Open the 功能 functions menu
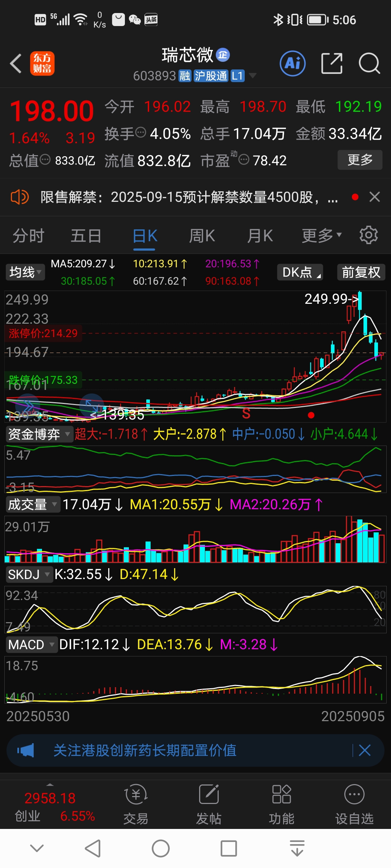The width and height of the screenshot is (391, 868). tap(282, 804)
